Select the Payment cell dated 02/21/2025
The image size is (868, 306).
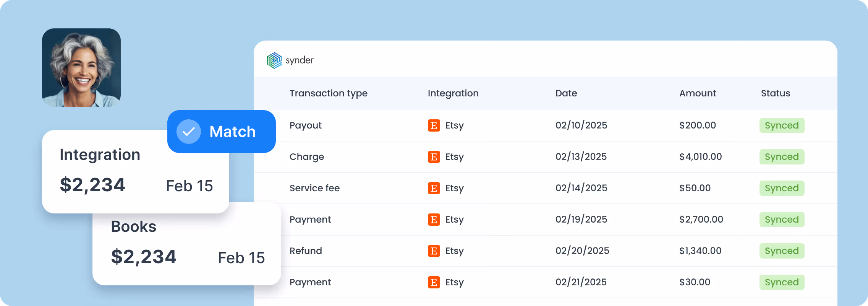coord(310,282)
